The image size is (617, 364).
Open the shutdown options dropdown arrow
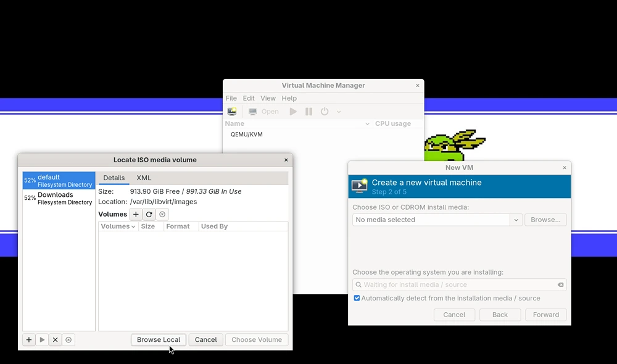pyautogui.click(x=338, y=112)
